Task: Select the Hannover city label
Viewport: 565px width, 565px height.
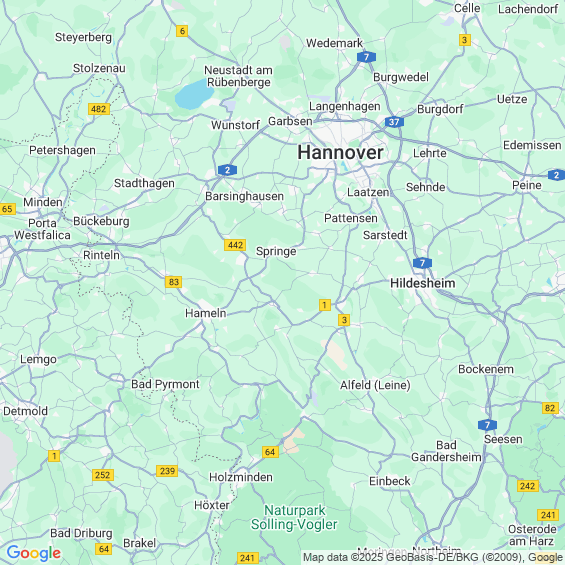Action: pos(340,152)
